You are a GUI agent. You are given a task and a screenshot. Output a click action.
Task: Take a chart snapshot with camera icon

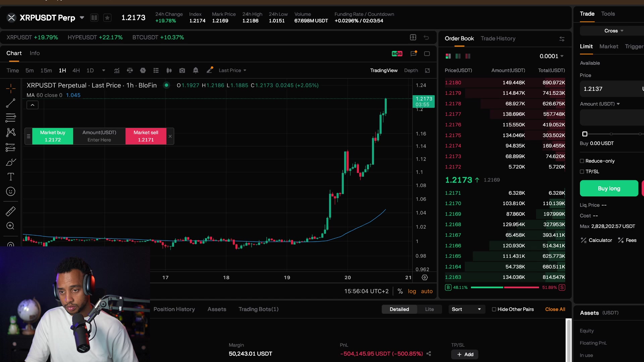(182, 70)
